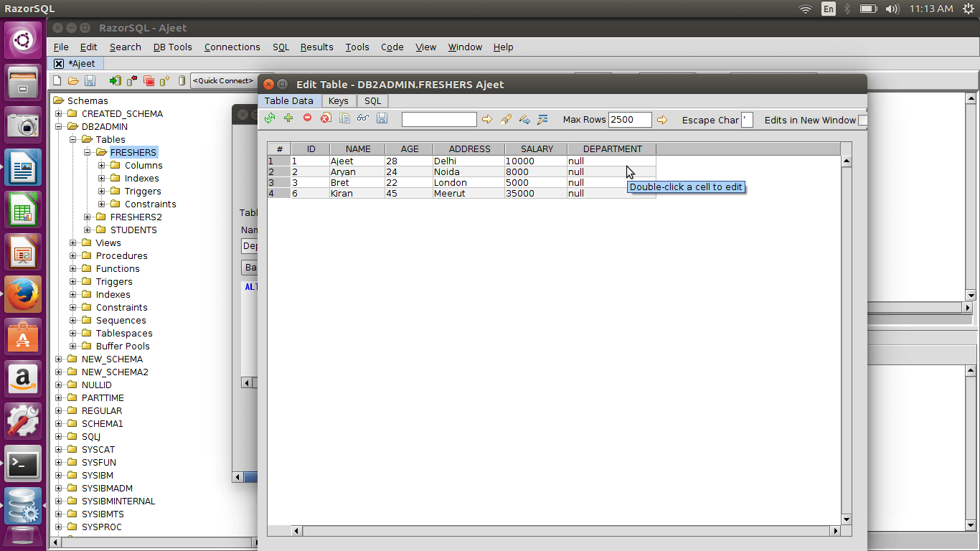Viewport: 980px width, 551px height.
Task: Expand the Views folder in the tree
Action: [x=72, y=242]
